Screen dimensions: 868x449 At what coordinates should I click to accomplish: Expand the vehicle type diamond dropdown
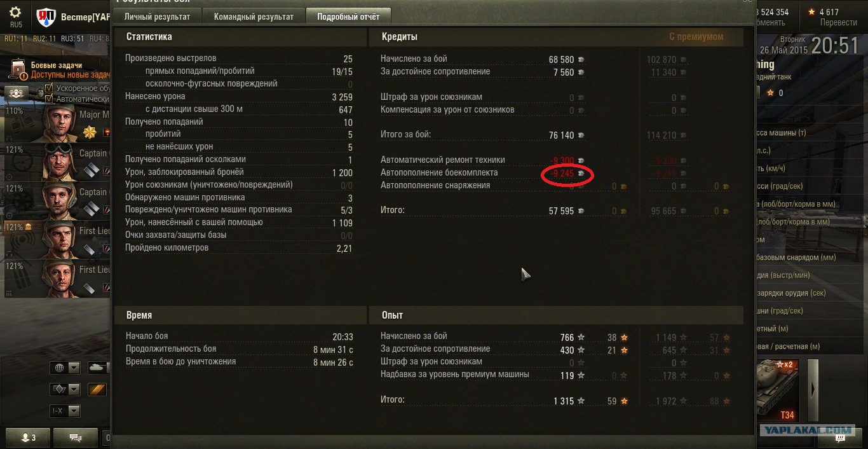click(x=65, y=389)
